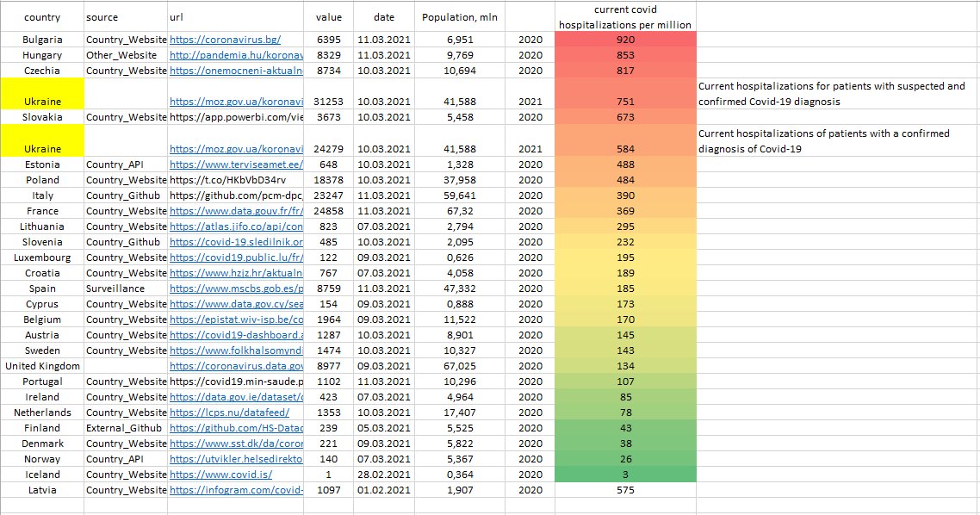The width and height of the screenshot is (980, 515).
Task: Select the "current covid hospitalizations per million" header
Action: pyautogui.click(x=626, y=17)
